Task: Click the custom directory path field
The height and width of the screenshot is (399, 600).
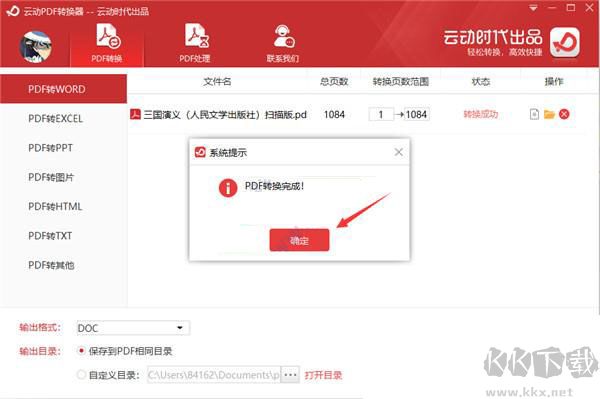Action: (x=214, y=375)
